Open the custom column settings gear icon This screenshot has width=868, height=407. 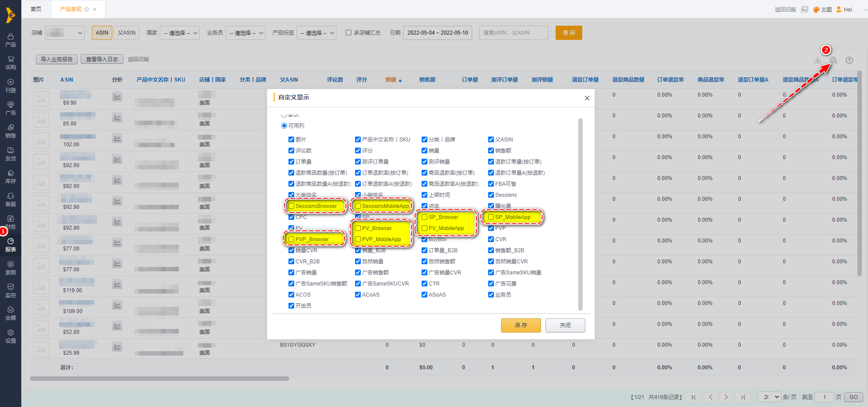(833, 60)
